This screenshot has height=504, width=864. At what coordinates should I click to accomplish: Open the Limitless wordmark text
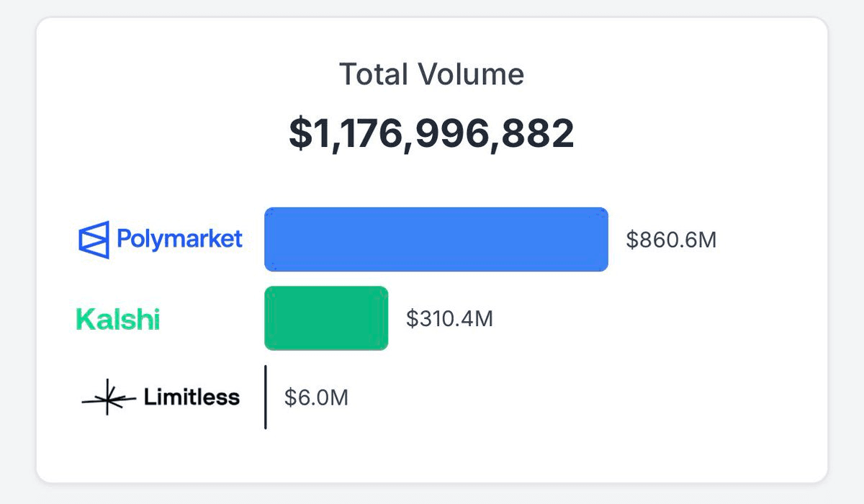pyautogui.click(x=192, y=397)
